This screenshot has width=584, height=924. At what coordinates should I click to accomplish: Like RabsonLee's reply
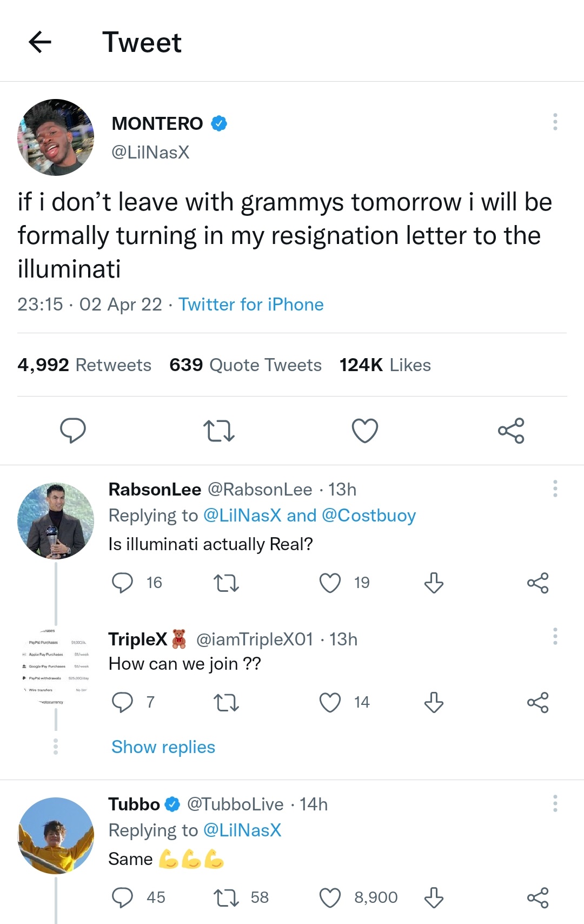[x=330, y=583]
